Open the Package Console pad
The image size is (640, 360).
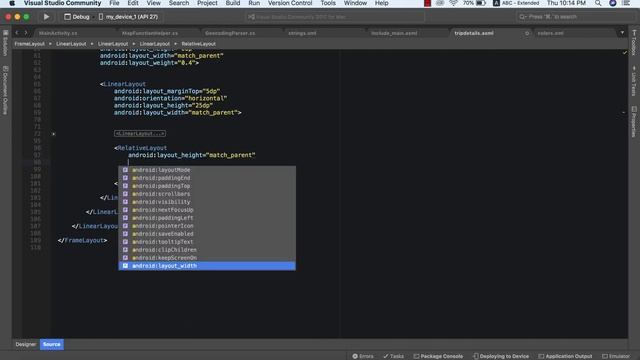pyautogui.click(x=438, y=356)
